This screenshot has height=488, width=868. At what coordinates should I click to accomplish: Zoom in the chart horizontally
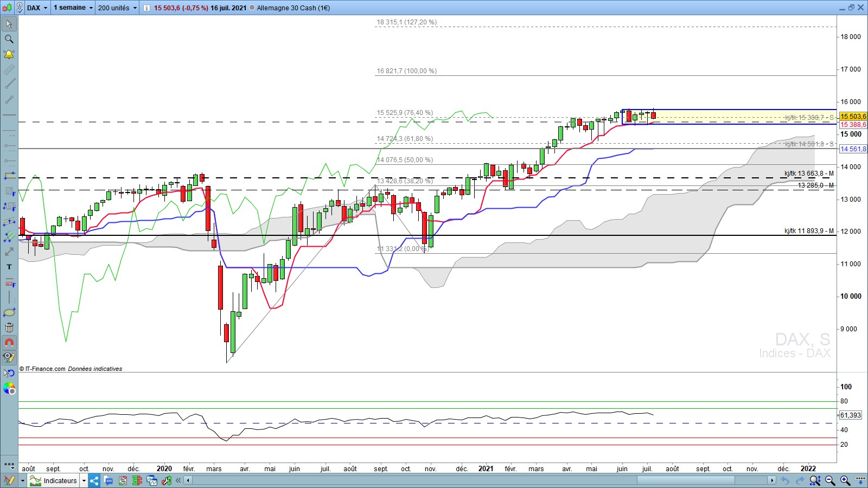point(845,480)
